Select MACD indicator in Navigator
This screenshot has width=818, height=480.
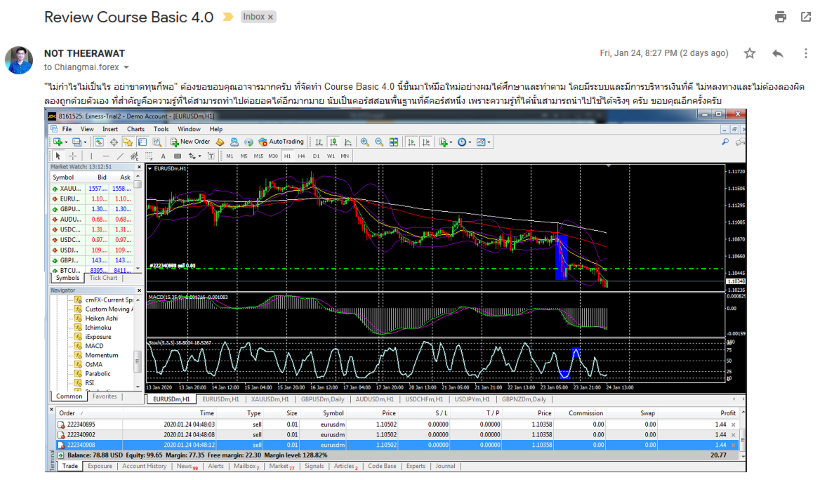[94, 346]
